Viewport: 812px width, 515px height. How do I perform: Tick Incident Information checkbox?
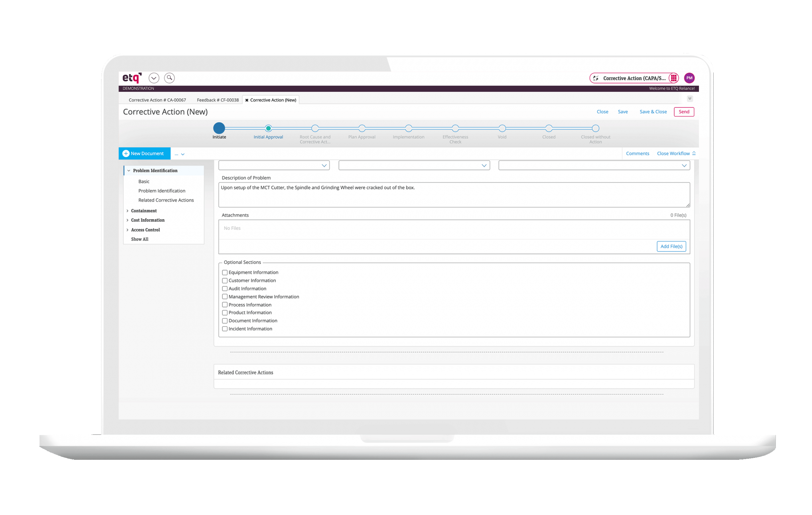coord(224,329)
